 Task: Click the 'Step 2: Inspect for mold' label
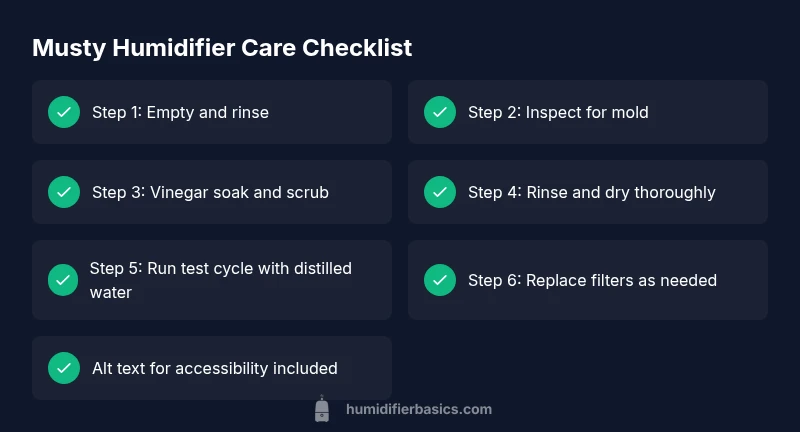(558, 112)
